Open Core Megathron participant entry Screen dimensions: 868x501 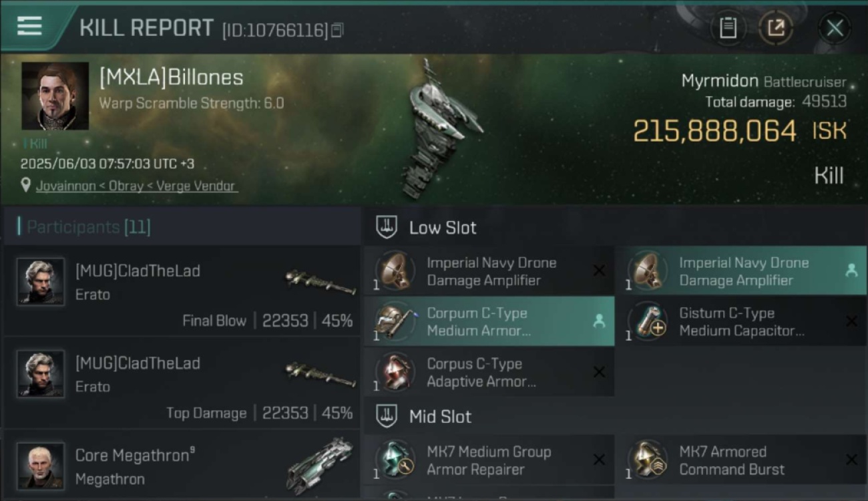182,466
